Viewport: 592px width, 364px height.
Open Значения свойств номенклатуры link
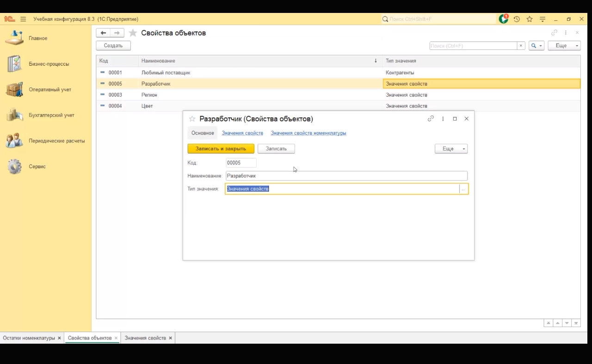pos(308,133)
